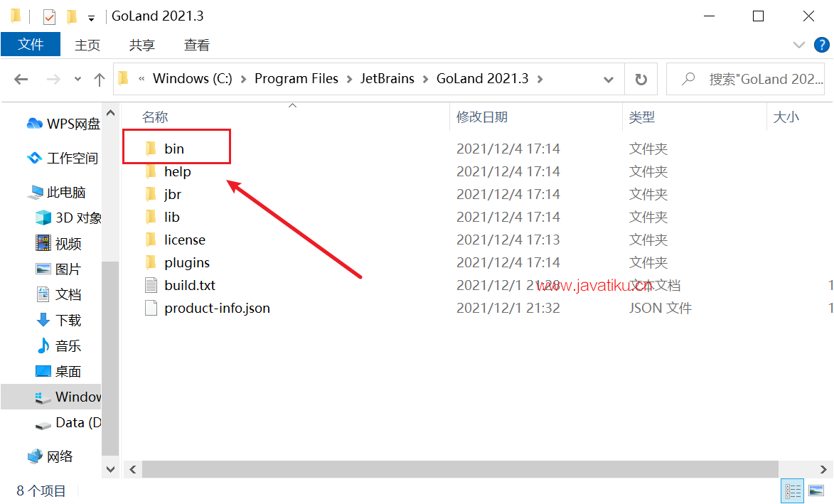Expand the Program Files breadcrumb chevron
The image size is (834, 504).
point(349,79)
